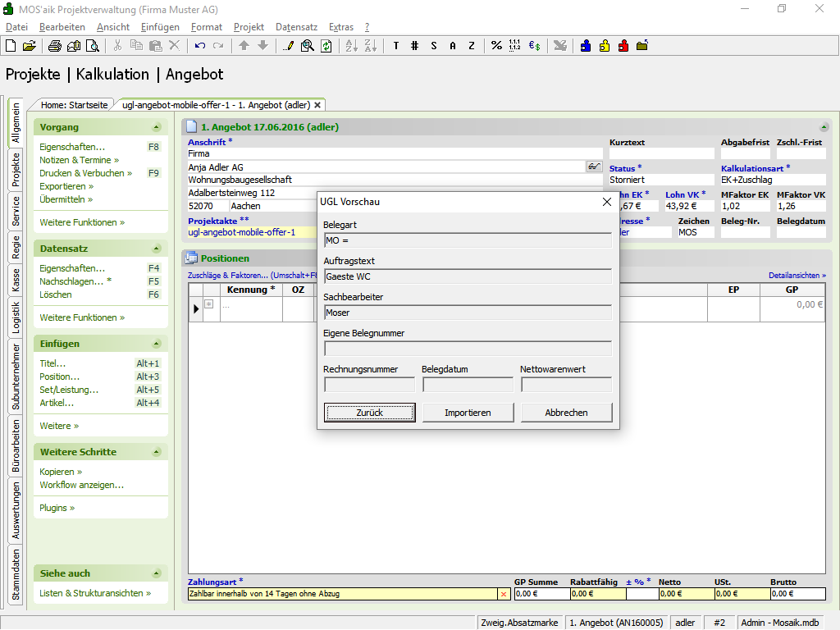
Task: Collapse the Vorgang panel section
Action: pos(156,127)
